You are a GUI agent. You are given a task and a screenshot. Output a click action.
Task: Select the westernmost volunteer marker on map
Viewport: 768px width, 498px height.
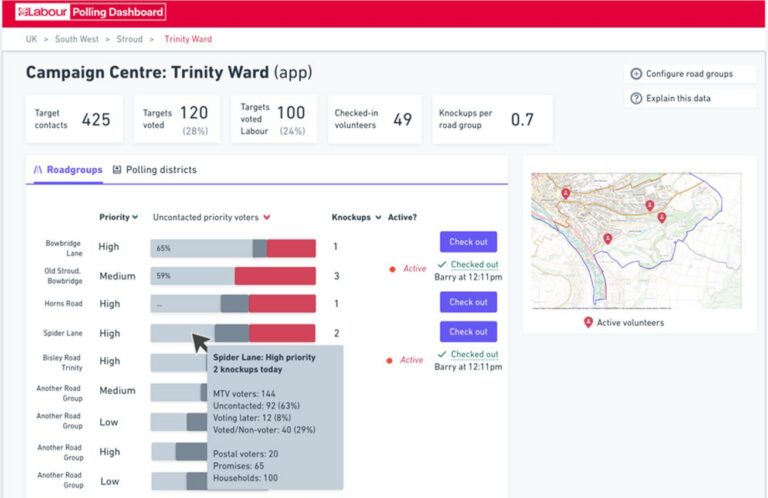(565, 193)
